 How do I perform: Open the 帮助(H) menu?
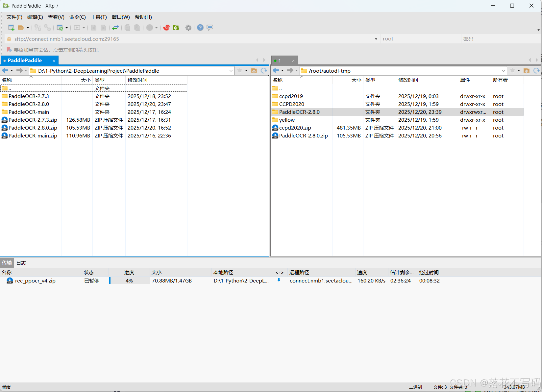[143, 17]
